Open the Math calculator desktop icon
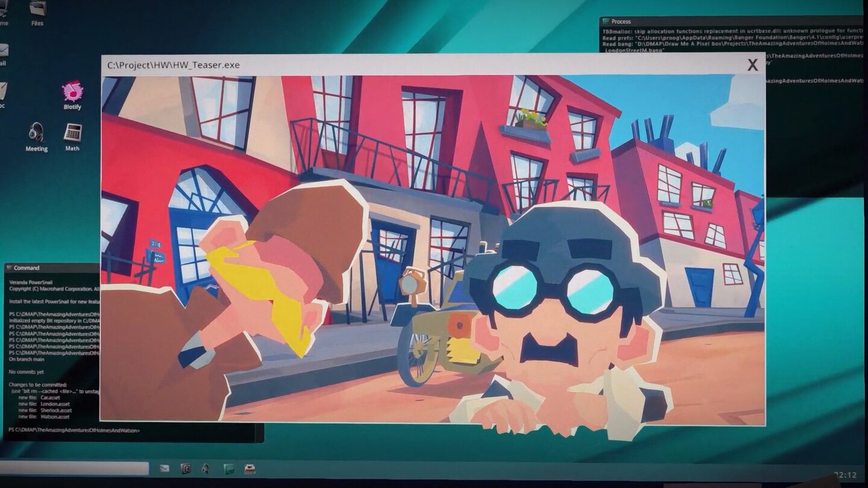This screenshot has height=488, width=868. [x=72, y=133]
